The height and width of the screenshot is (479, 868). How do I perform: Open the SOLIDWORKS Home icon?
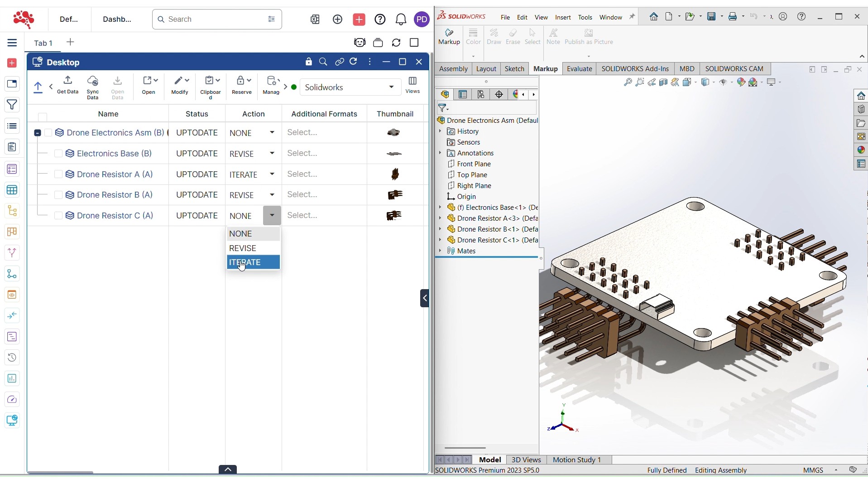pos(653,17)
